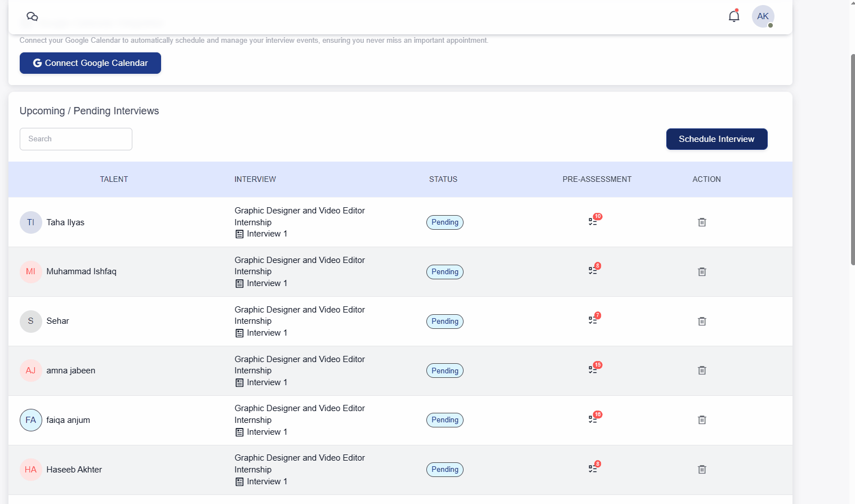This screenshot has width=855, height=504.
Task: Delete Haseeb Akhter interview
Action: click(x=702, y=470)
